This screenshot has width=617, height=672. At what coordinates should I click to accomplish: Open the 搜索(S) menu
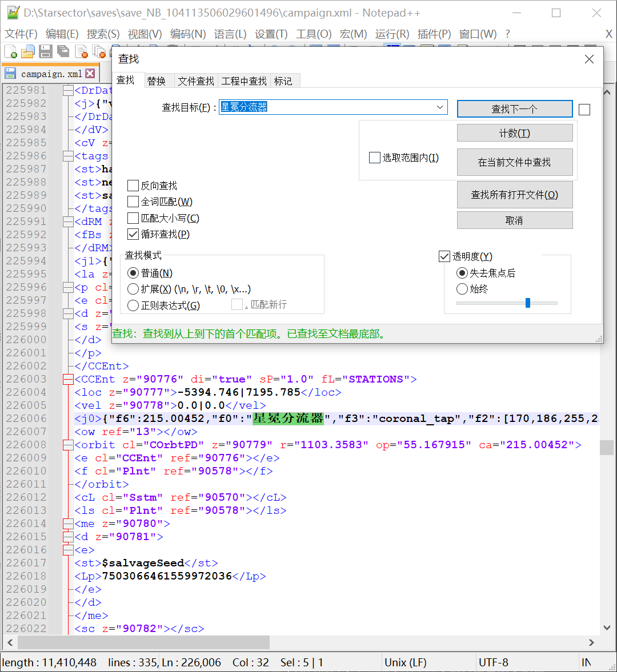(103, 34)
